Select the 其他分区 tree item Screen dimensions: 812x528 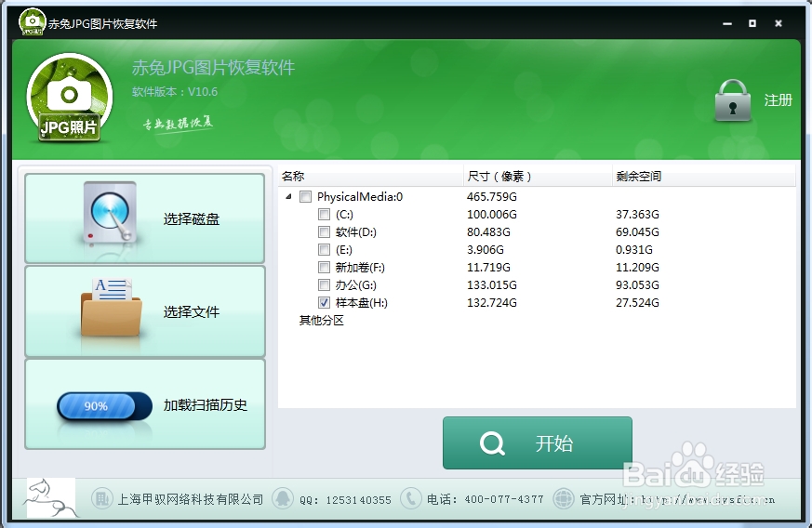pyautogui.click(x=322, y=321)
